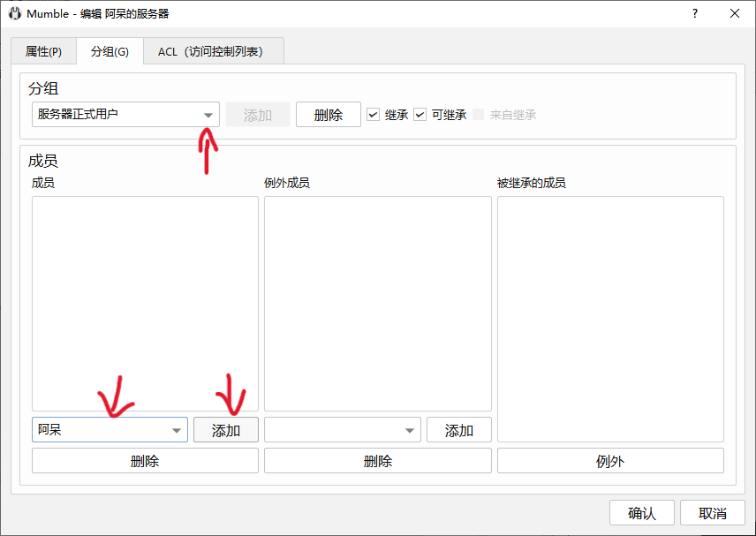This screenshot has width=756, height=536.
Task: Click the help question mark icon
Action: (x=695, y=13)
